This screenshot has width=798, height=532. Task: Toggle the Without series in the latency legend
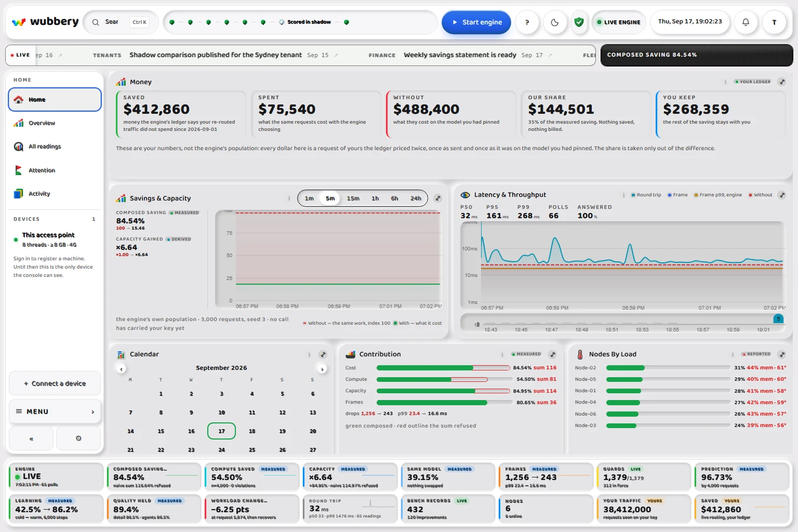[x=760, y=195]
